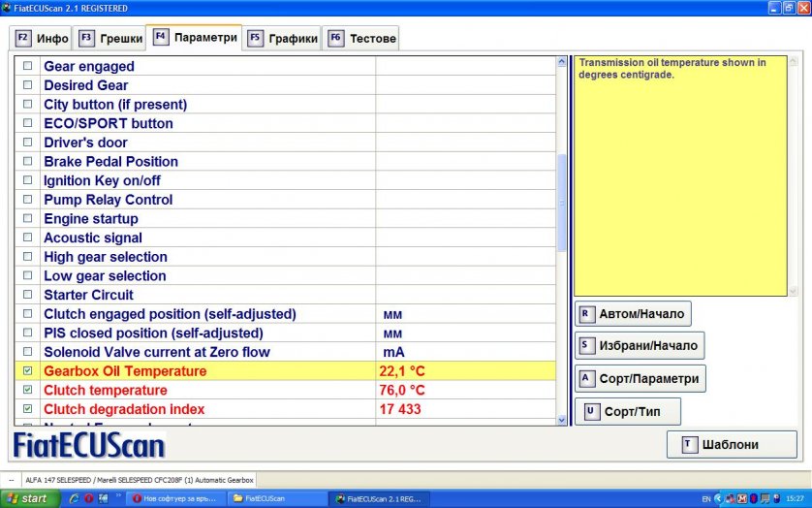Open the Графики tab
This screenshot has width=812, height=508.
(283, 39)
